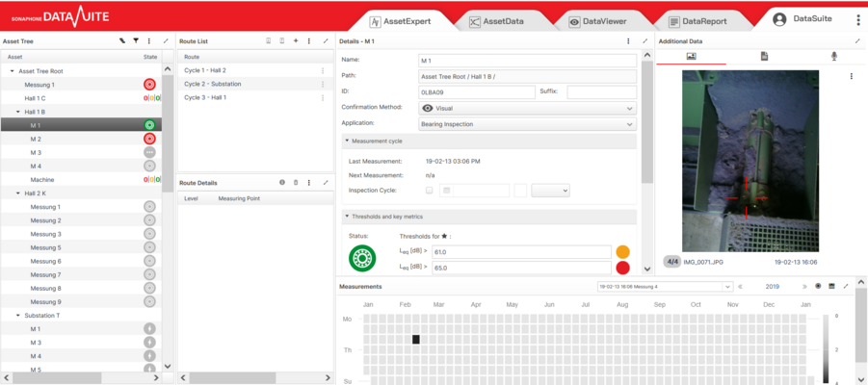Switch to the DataReport tab
This screenshot has height=385, width=868.
[703, 20]
